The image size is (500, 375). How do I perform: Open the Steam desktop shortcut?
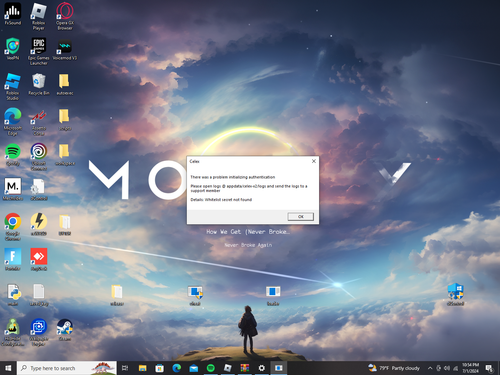pyautogui.click(x=65, y=330)
